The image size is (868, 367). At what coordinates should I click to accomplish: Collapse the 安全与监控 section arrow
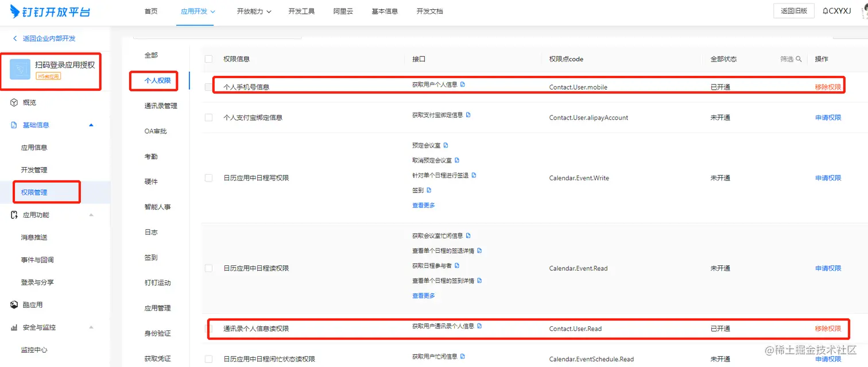pos(91,327)
